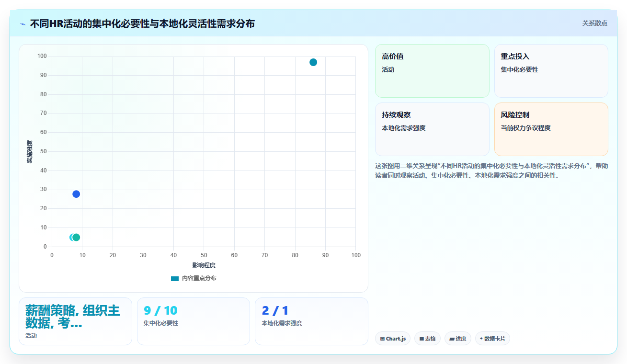Select the scatter point near top right
This screenshot has height=364, width=627.
(313, 62)
